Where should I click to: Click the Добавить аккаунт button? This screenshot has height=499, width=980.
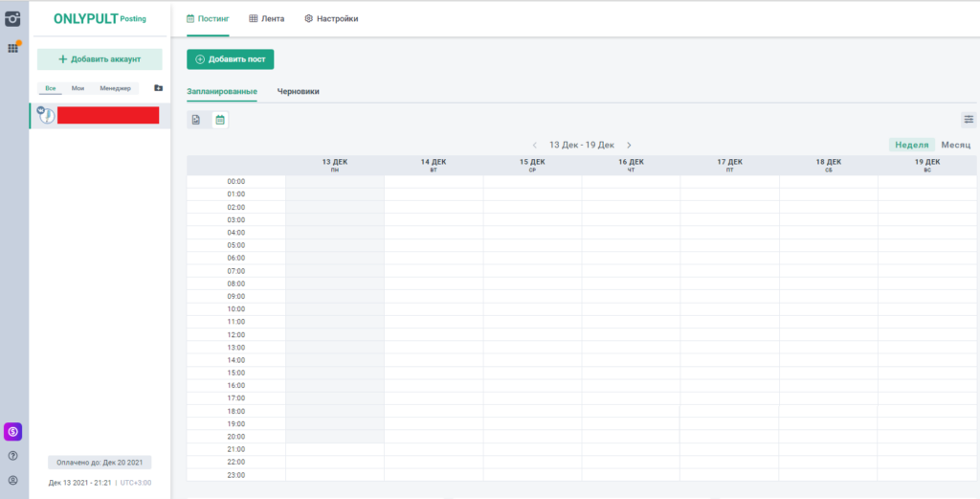point(100,59)
